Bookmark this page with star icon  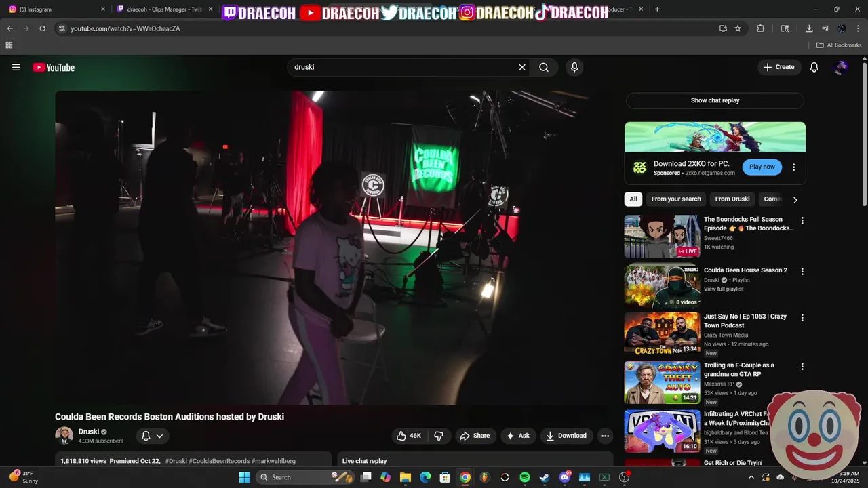coord(738,28)
